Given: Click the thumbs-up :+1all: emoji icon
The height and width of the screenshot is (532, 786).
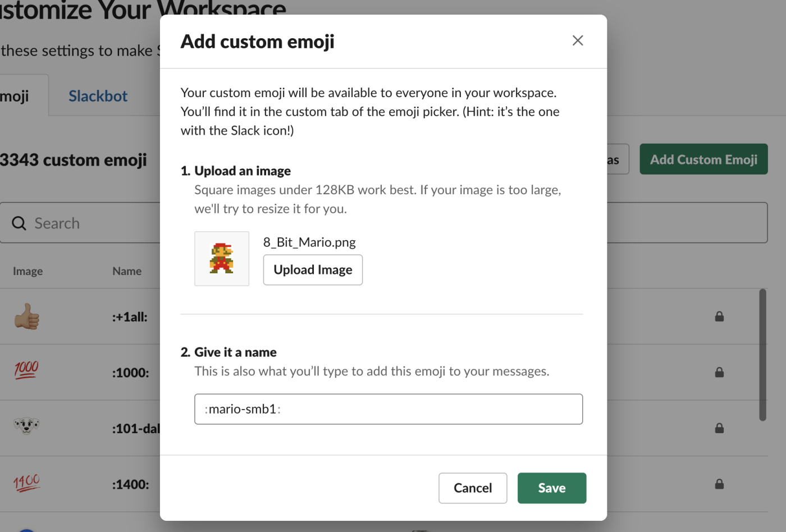Looking at the screenshot, I should click(x=26, y=316).
